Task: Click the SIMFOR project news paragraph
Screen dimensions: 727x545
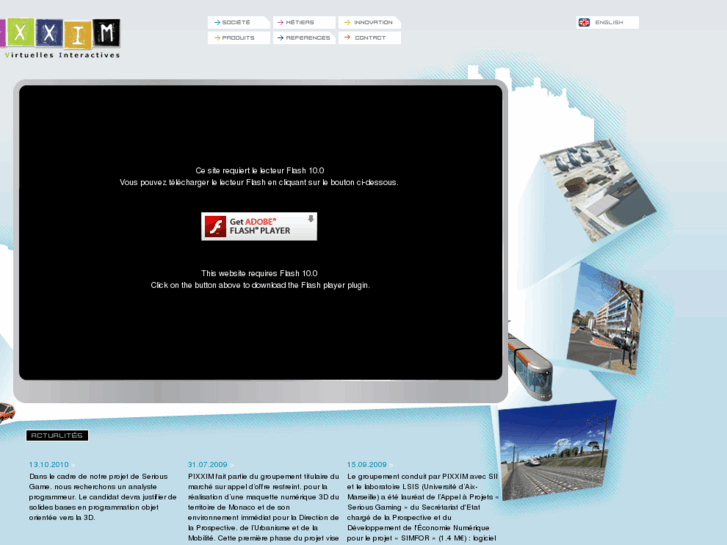Action: click(422, 508)
